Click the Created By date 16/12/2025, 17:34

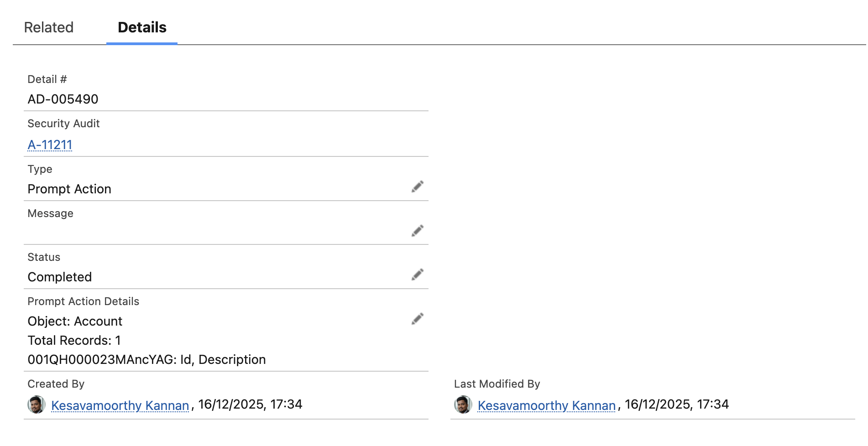point(250,405)
